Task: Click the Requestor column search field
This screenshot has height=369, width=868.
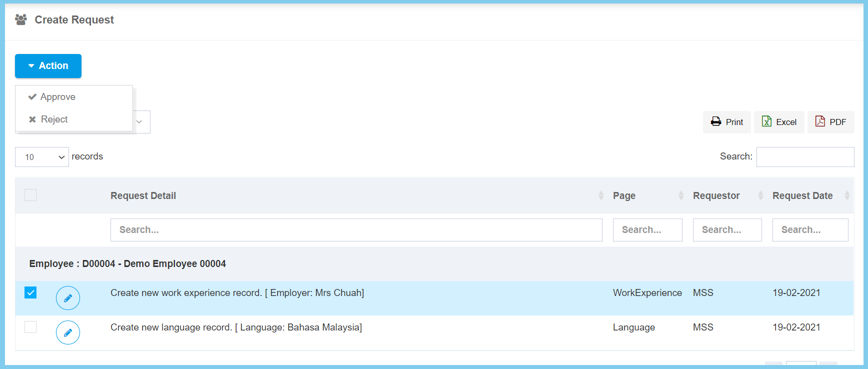Action: (x=727, y=230)
